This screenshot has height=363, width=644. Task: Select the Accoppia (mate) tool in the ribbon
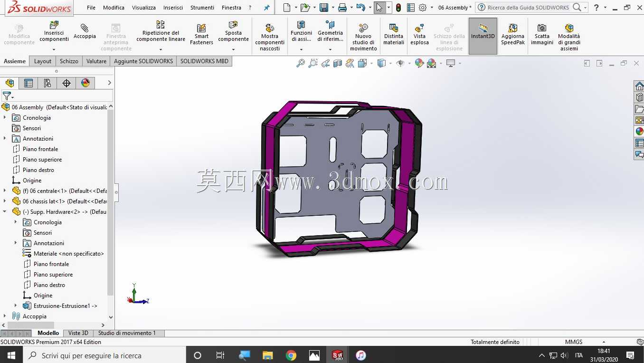click(x=85, y=31)
